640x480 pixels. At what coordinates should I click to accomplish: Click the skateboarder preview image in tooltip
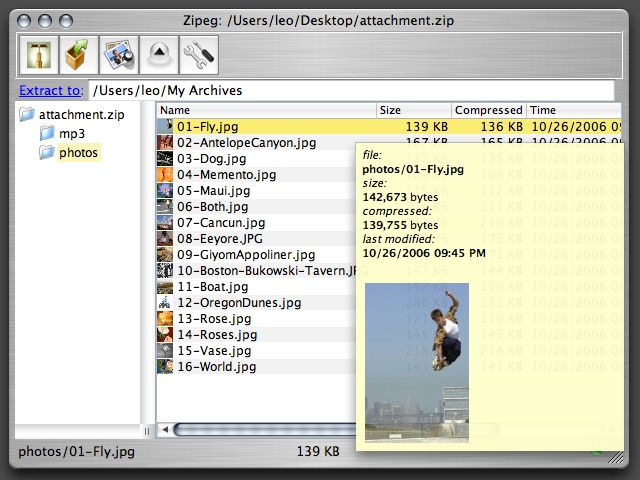click(x=417, y=363)
